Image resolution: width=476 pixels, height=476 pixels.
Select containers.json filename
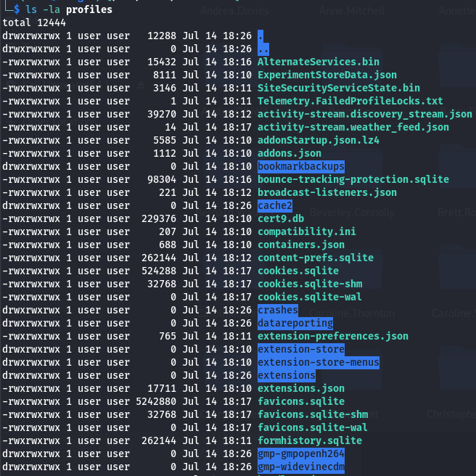coord(301,245)
